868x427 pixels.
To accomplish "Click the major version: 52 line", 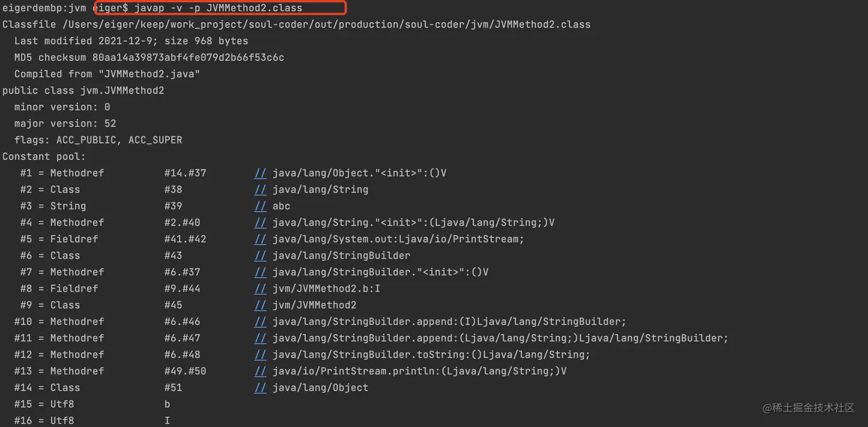I will click(x=65, y=123).
